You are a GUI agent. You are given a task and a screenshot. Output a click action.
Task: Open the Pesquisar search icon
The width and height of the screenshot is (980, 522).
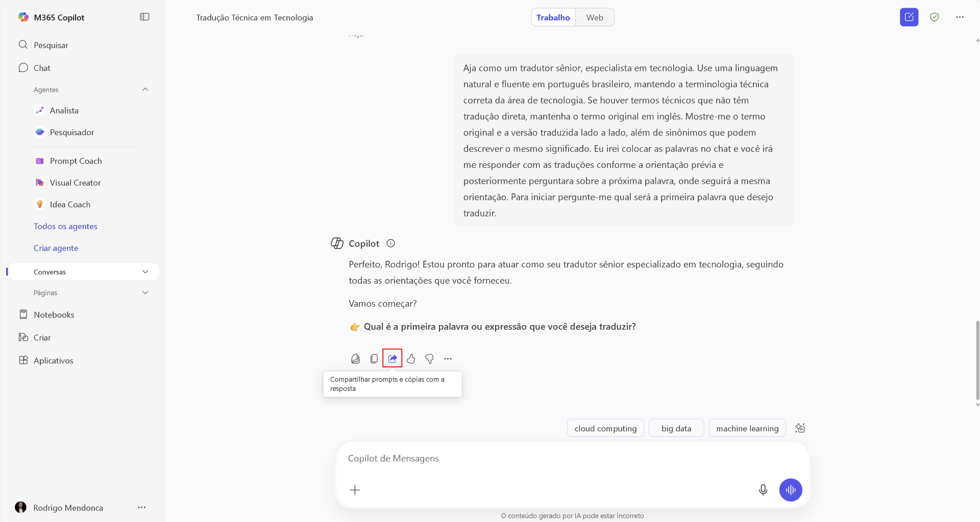[x=23, y=45]
